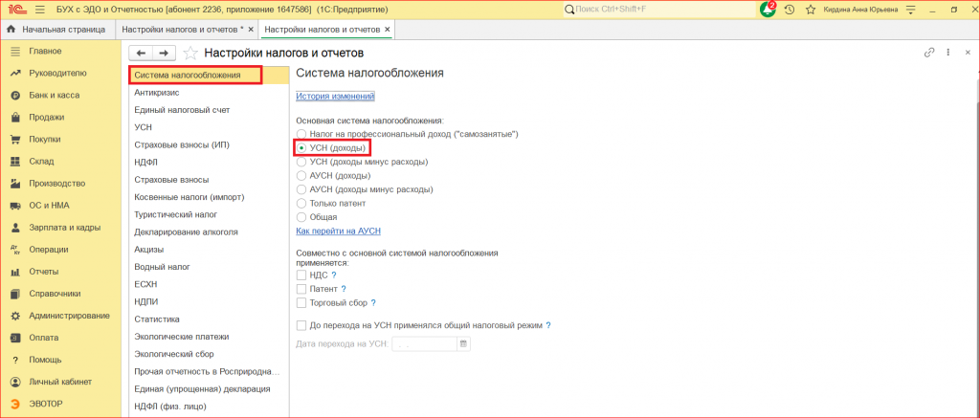Click the ОС и НМА truck icon
Image resolution: width=980 pixels, height=418 pixels.
click(x=15, y=206)
